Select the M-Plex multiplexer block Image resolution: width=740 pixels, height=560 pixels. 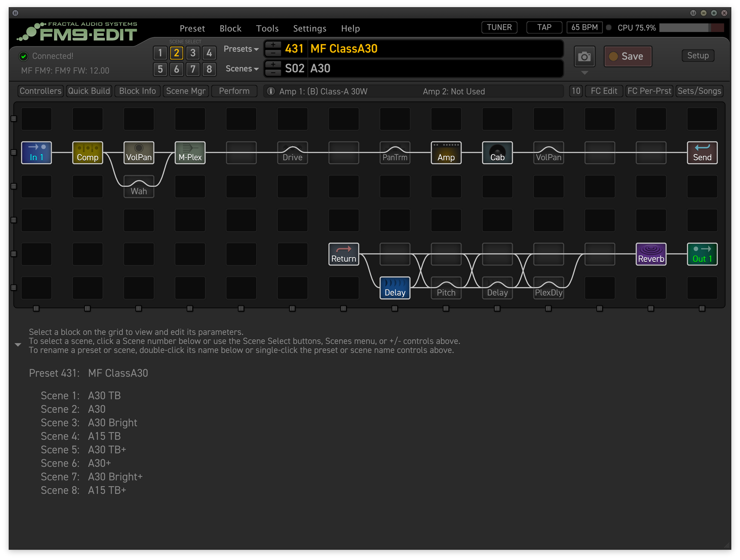click(190, 153)
